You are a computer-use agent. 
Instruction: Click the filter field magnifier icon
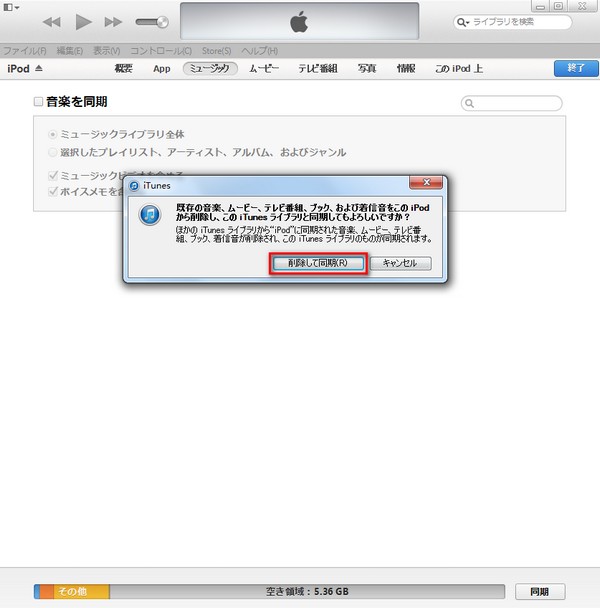pyautogui.click(x=469, y=103)
